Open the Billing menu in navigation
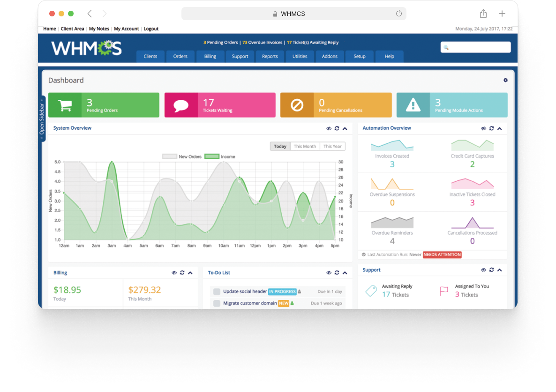The height and width of the screenshot is (392, 556). pos(210,56)
